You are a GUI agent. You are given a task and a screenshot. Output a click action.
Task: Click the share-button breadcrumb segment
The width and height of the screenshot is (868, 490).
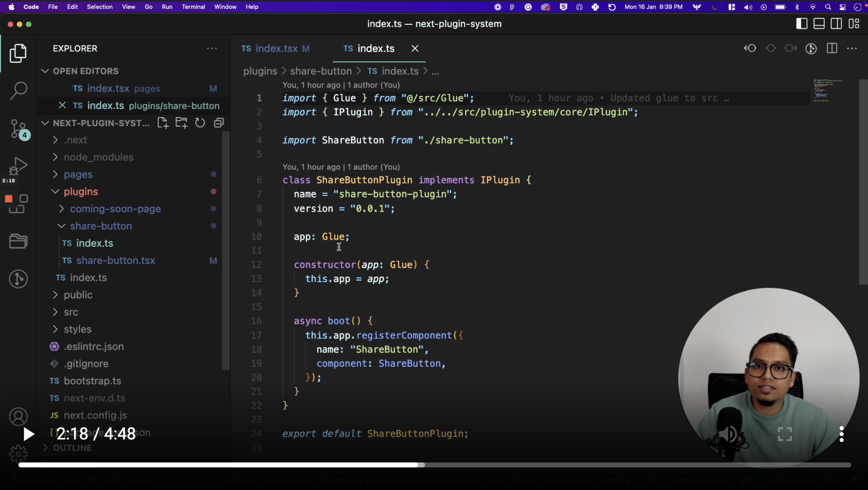(320, 71)
